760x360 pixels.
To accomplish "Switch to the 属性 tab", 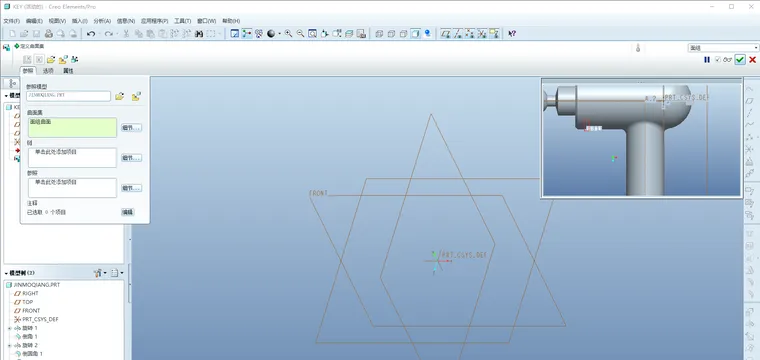I will point(68,71).
